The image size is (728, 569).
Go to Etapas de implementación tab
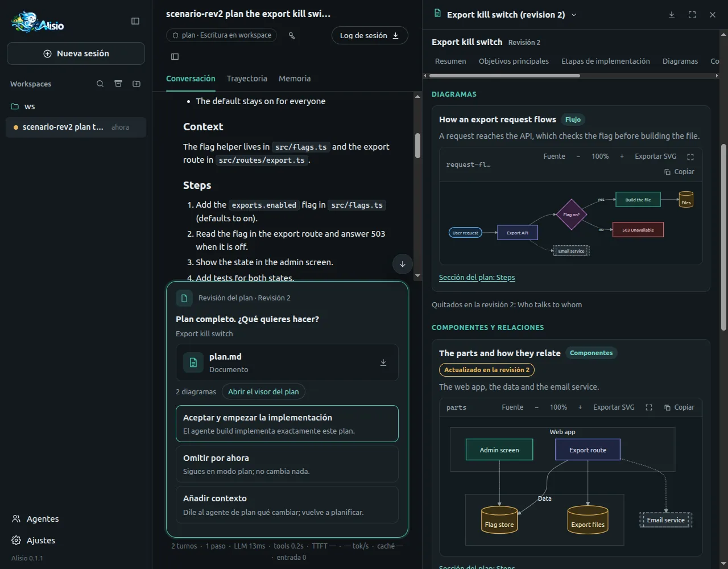[x=606, y=61]
